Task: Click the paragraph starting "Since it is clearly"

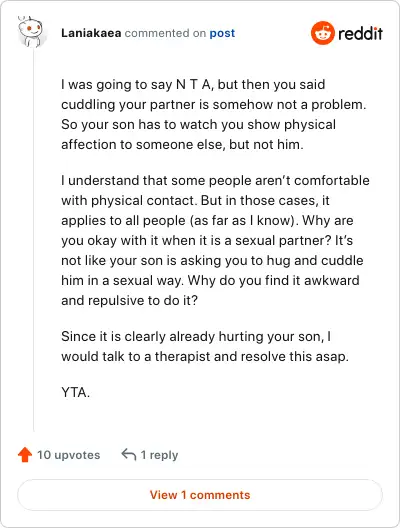Action: pos(205,346)
